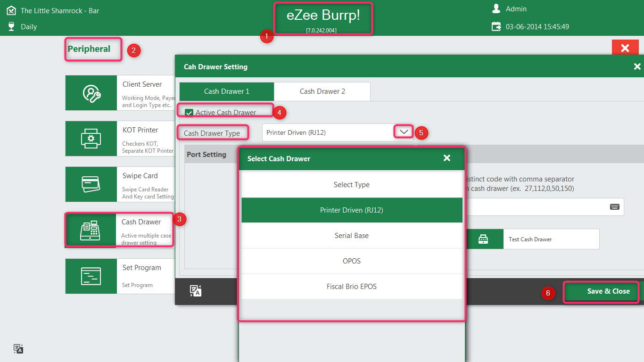The height and width of the screenshot is (362, 644).
Task: Choose Select Type in the list
Action: (352, 185)
